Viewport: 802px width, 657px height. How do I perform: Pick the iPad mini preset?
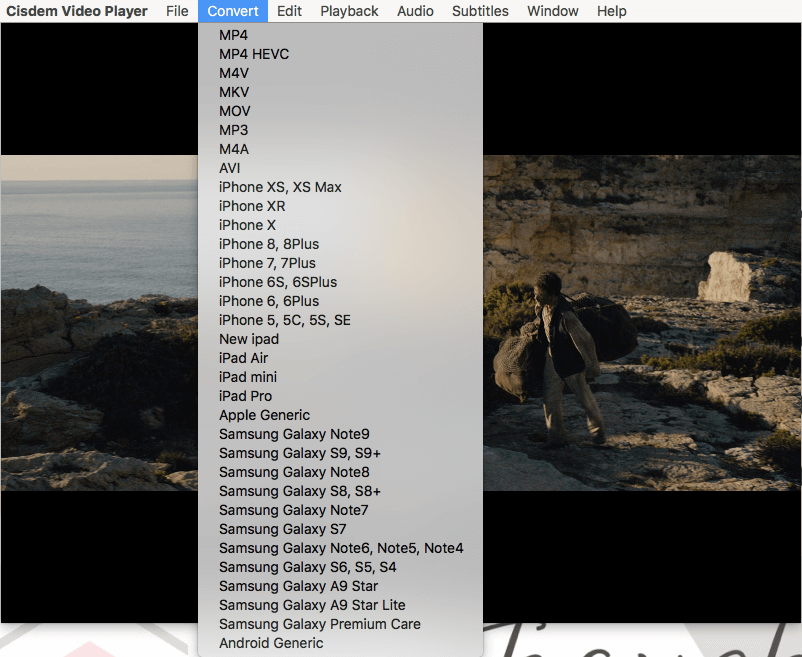click(x=340, y=377)
